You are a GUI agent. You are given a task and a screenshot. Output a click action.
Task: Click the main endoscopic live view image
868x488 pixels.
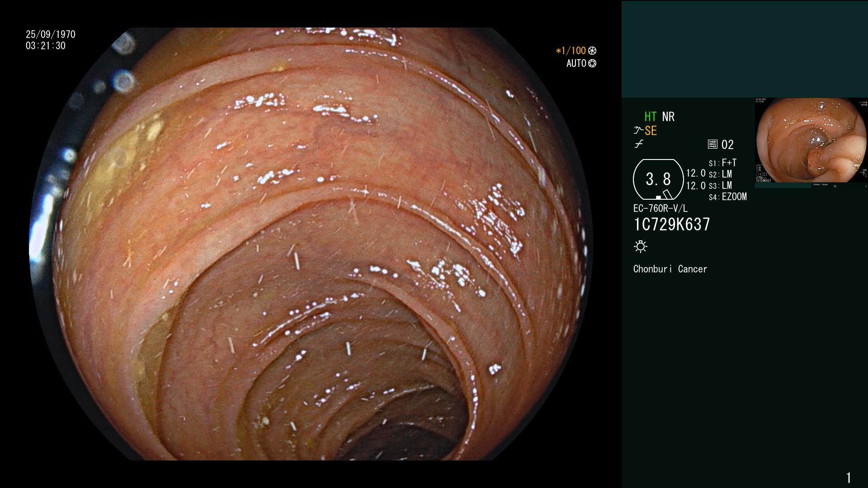311,244
